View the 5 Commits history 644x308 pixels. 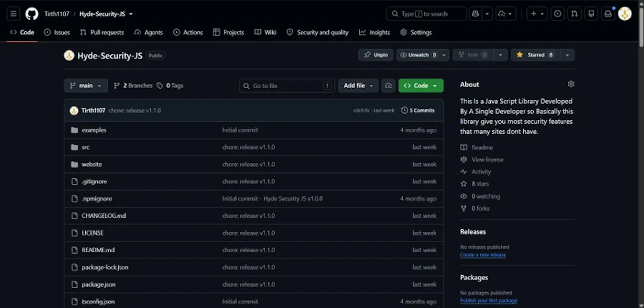pyautogui.click(x=418, y=110)
